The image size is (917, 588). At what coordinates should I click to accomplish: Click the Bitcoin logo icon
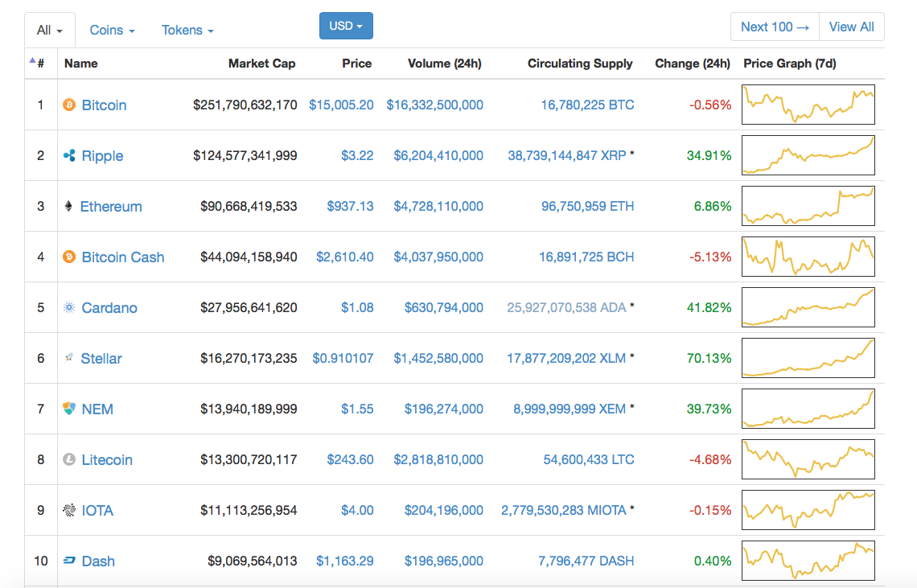coord(68,105)
